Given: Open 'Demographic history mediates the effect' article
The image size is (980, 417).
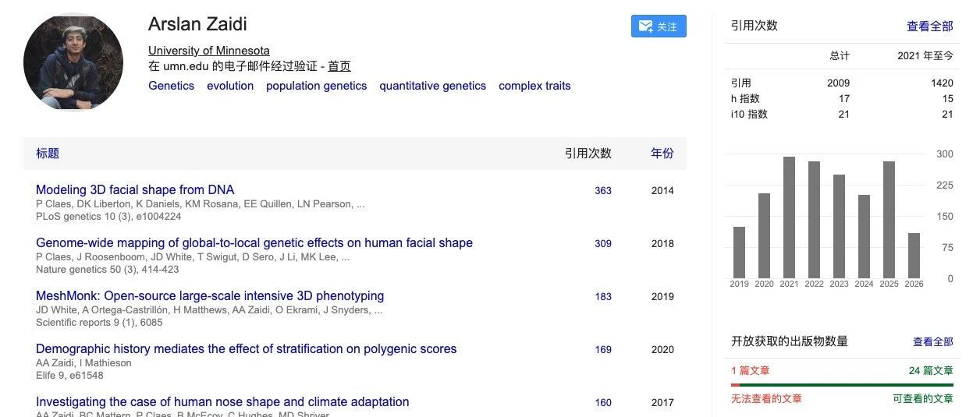Looking at the screenshot, I should pyautogui.click(x=247, y=348).
